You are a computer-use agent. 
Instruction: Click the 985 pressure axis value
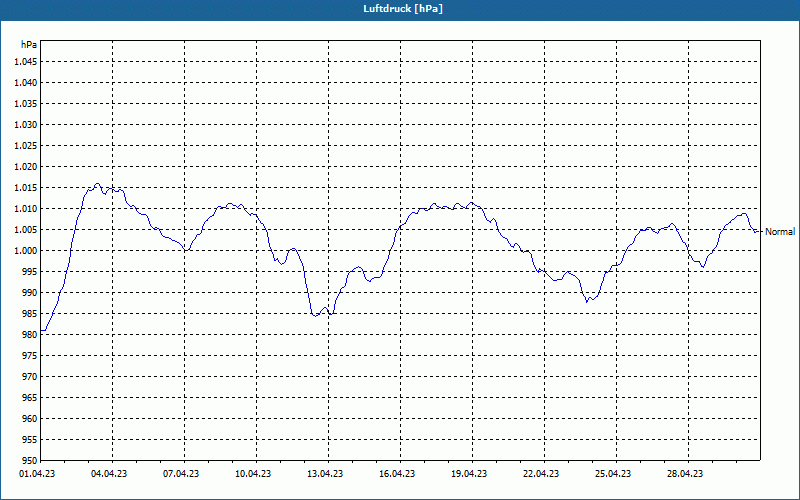point(30,314)
